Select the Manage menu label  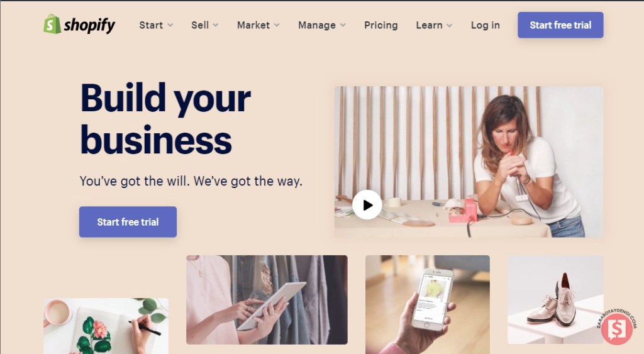pos(317,25)
